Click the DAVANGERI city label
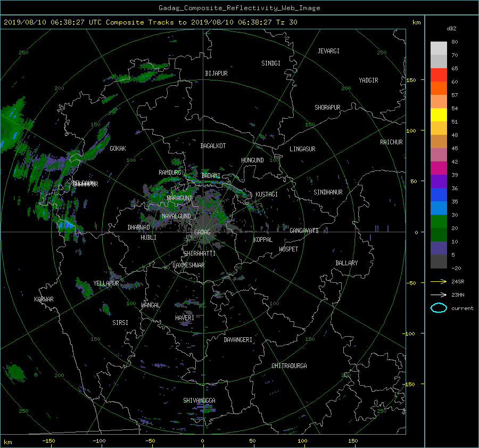 [238, 340]
